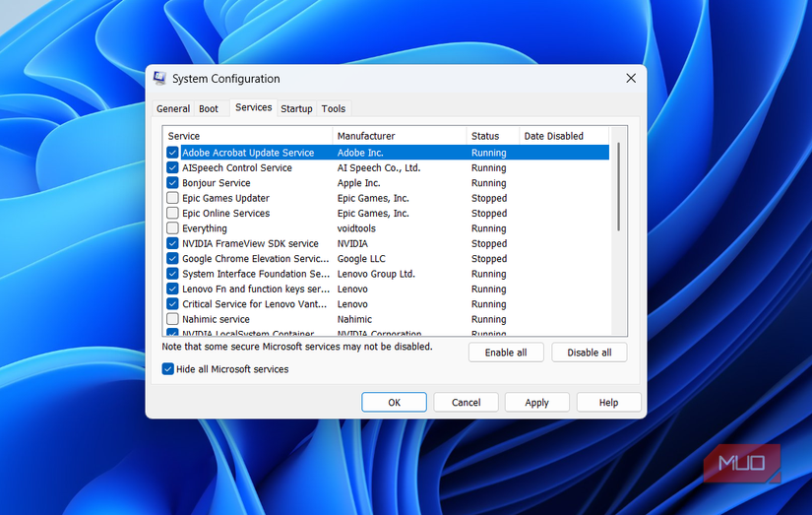This screenshot has width=812, height=515.
Task: Select the AISpeech Control Service row text
Action: [x=237, y=167]
